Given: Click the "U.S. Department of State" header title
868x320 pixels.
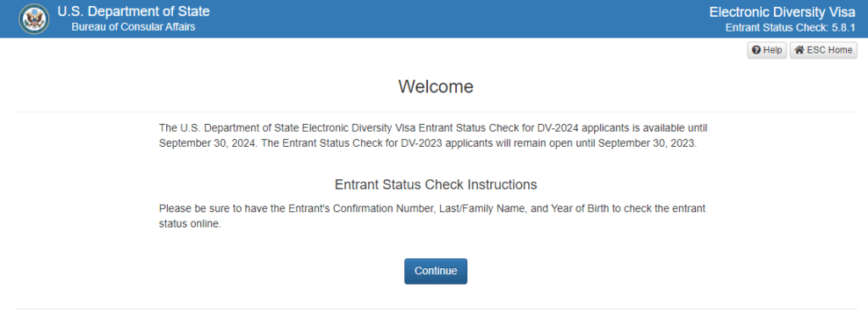Looking at the screenshot, I should [133, 12].
